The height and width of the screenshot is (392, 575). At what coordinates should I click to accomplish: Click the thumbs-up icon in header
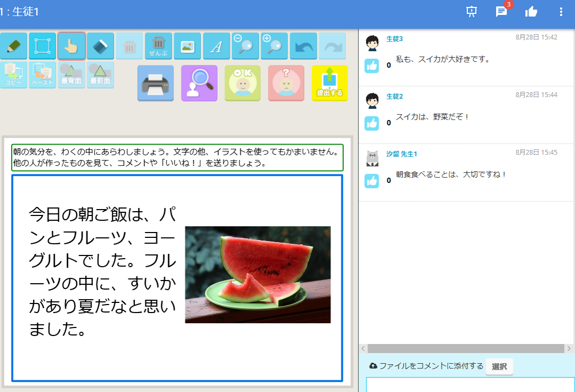[x=531, y=12]
